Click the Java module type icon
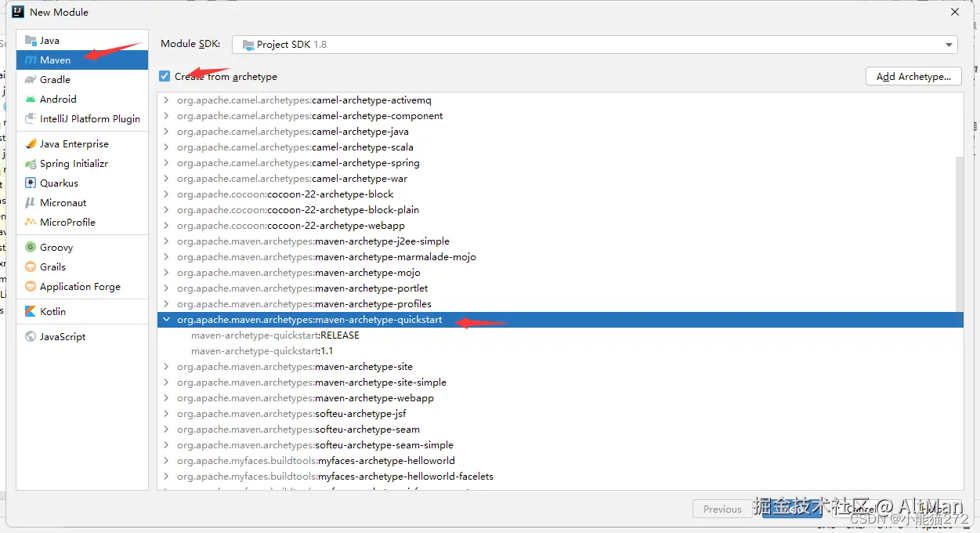Image resolution: width=980 pixels, height=533 pixels. coord(31,41)
